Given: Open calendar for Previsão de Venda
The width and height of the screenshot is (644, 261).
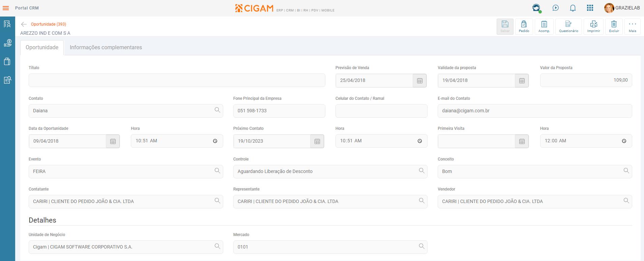Looking at the screenshot, I should 420,81.
